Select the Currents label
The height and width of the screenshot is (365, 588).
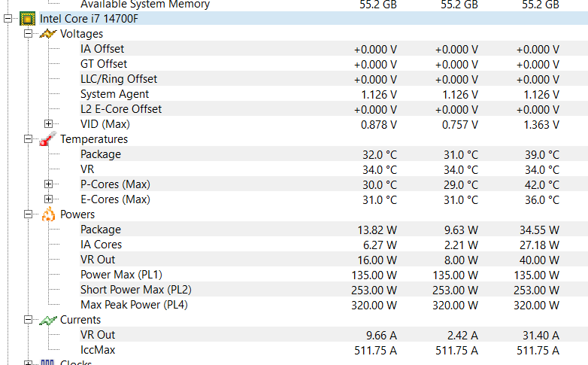point(80,320)
